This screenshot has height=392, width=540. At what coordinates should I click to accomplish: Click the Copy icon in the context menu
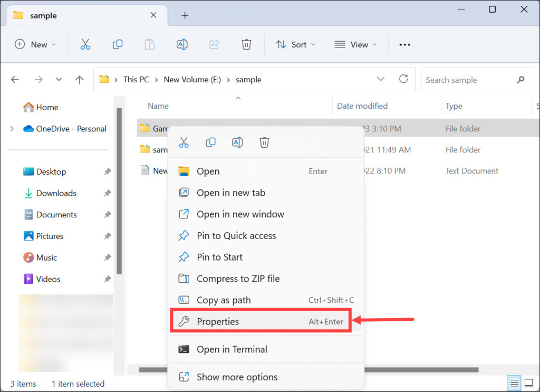click(210, 142)
